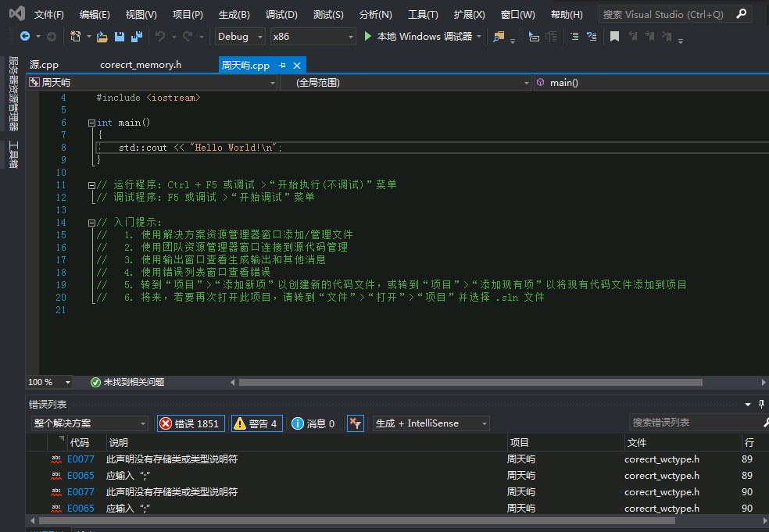Click the clear bookmarks icon

tap(667, 36)
